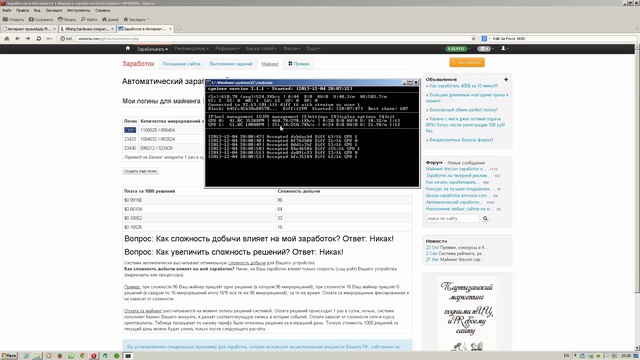Open the Майнинг tab

[270, 64]
